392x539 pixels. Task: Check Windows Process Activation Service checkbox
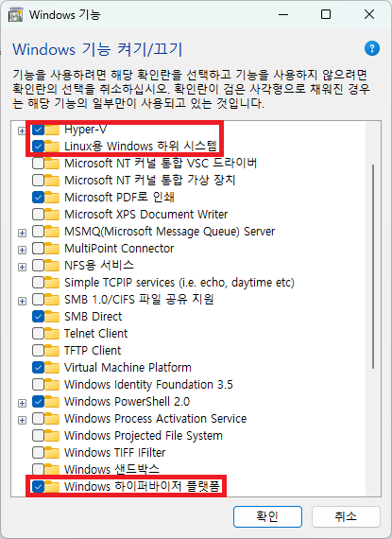pyautogui.click(x=38, y=419)
